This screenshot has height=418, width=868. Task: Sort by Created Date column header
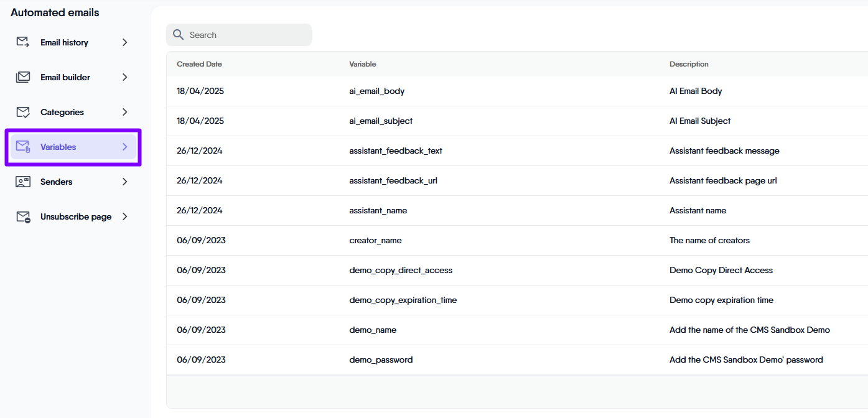tap(199, 64)
